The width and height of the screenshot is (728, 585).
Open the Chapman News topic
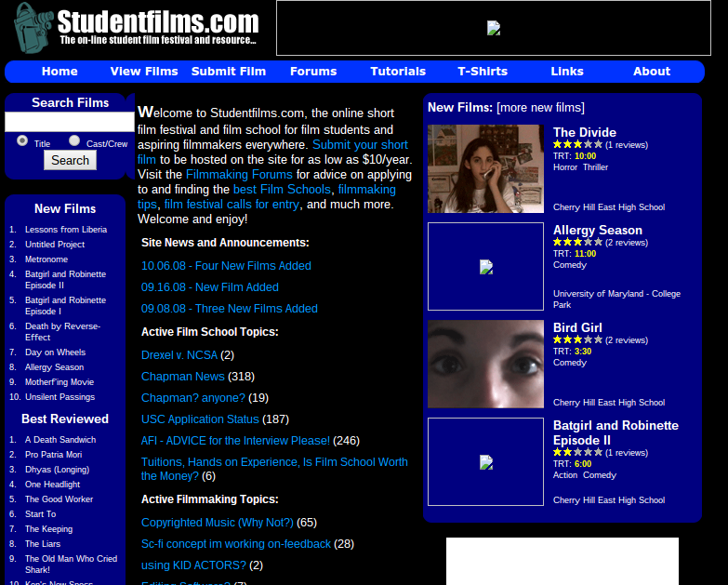(x=183, y=377)
